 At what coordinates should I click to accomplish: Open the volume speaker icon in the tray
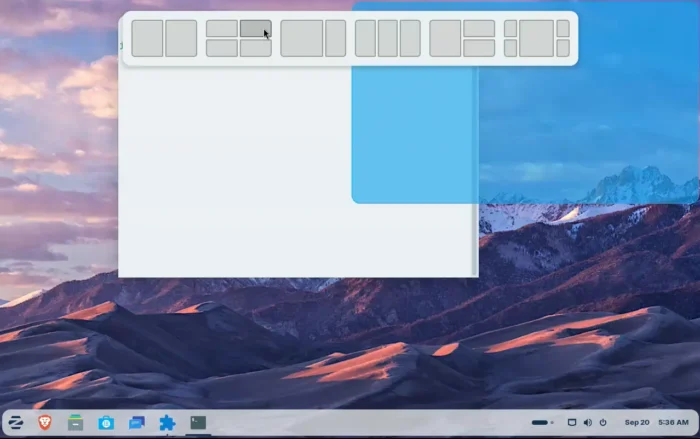(588, 422)
